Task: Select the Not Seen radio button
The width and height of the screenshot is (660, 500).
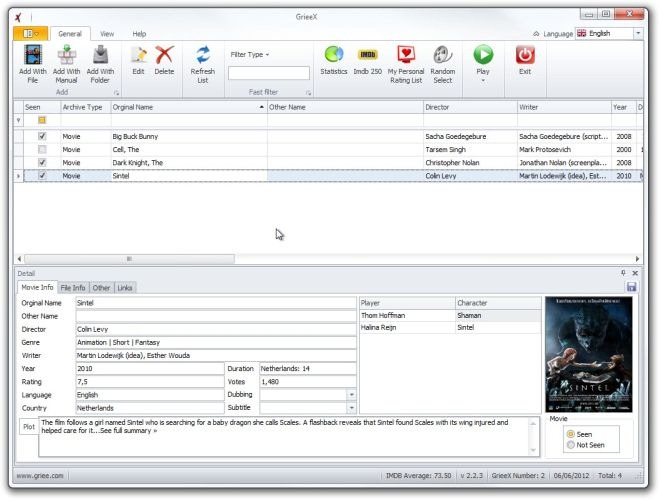Action: (x=571, y=445)
